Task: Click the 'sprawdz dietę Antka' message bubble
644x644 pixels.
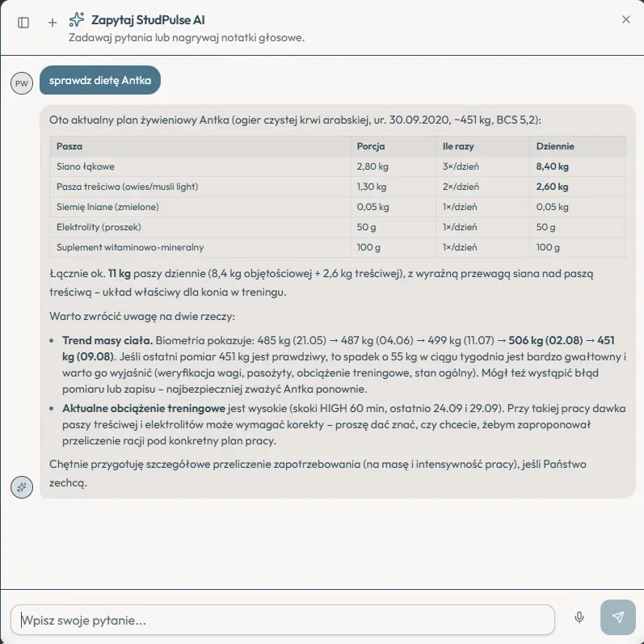Action: 100,80
